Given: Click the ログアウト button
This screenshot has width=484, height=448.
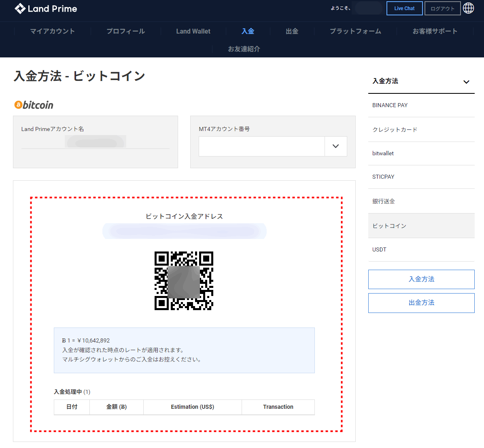Looking at the screenshot, I should click(x=442, y=8).
